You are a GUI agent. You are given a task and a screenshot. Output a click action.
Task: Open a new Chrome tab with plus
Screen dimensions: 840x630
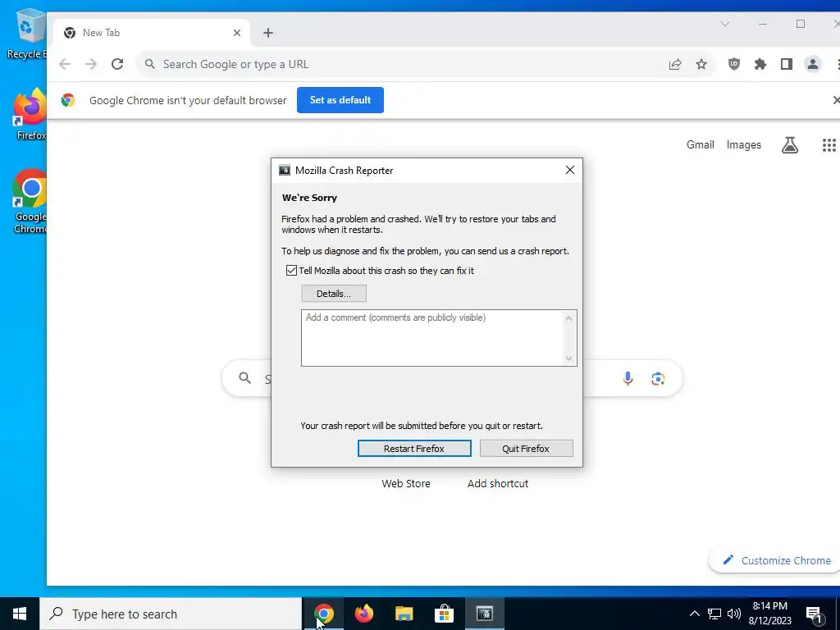tap(268, 33)
